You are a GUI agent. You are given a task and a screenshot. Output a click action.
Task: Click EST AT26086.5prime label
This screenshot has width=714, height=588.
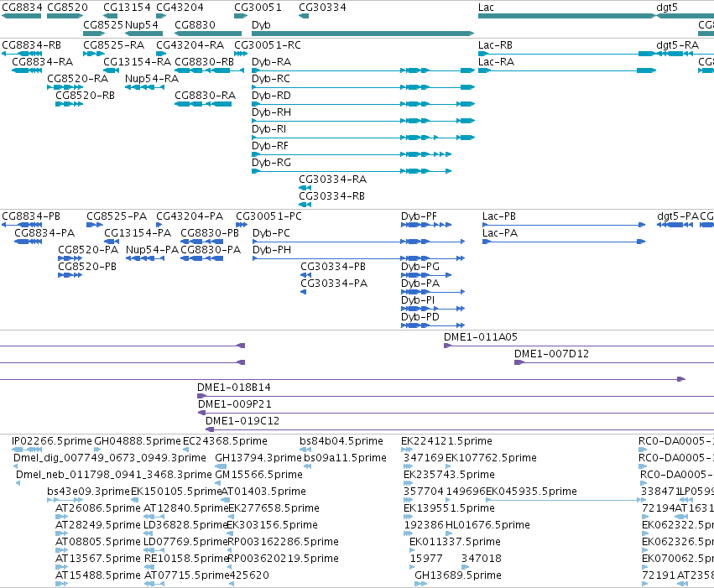[98, 508]
